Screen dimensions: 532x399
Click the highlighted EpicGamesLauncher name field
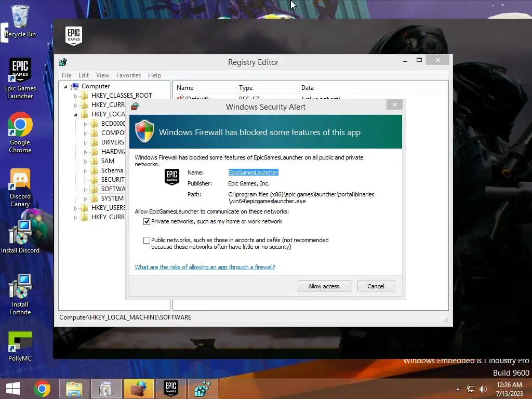point(253,172)
